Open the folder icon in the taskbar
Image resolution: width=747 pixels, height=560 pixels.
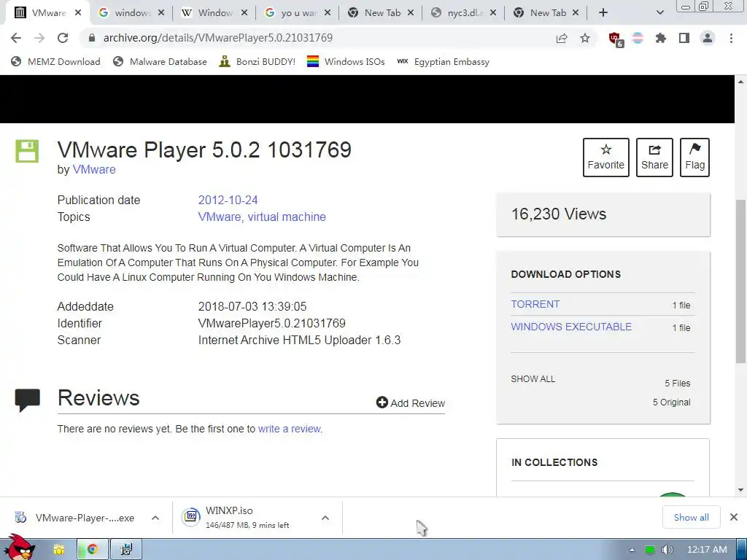pyautogui.click(x=58, y=550)
